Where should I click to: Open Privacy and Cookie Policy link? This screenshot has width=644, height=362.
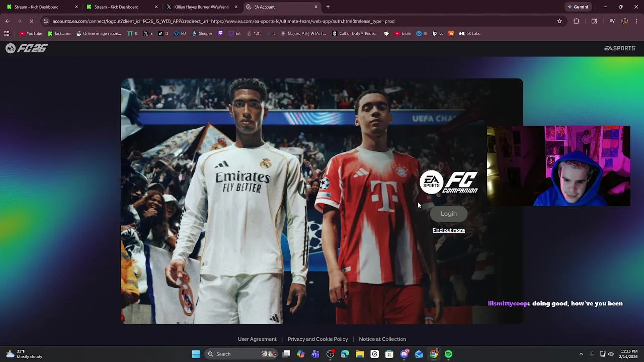click(317, 339)
